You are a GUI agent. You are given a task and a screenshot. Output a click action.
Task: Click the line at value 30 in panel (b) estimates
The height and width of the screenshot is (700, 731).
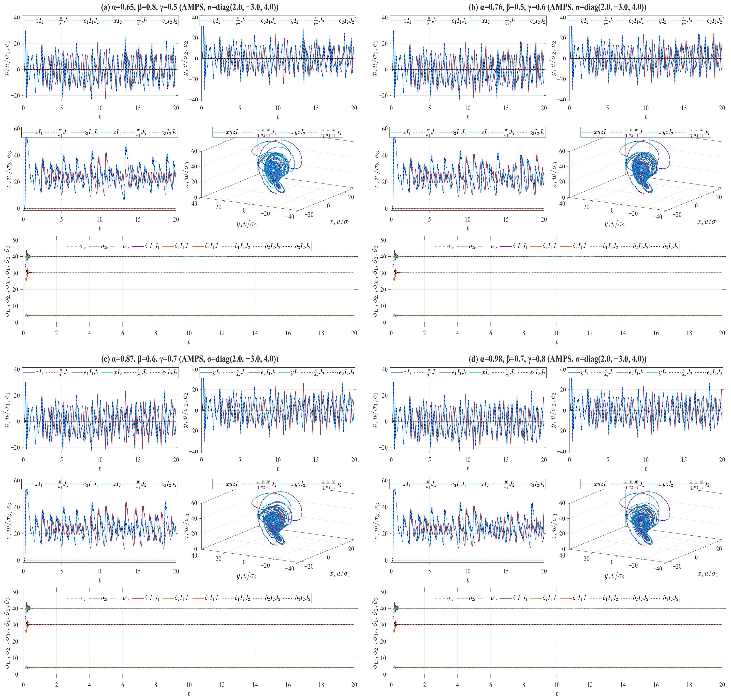(559, 273)
